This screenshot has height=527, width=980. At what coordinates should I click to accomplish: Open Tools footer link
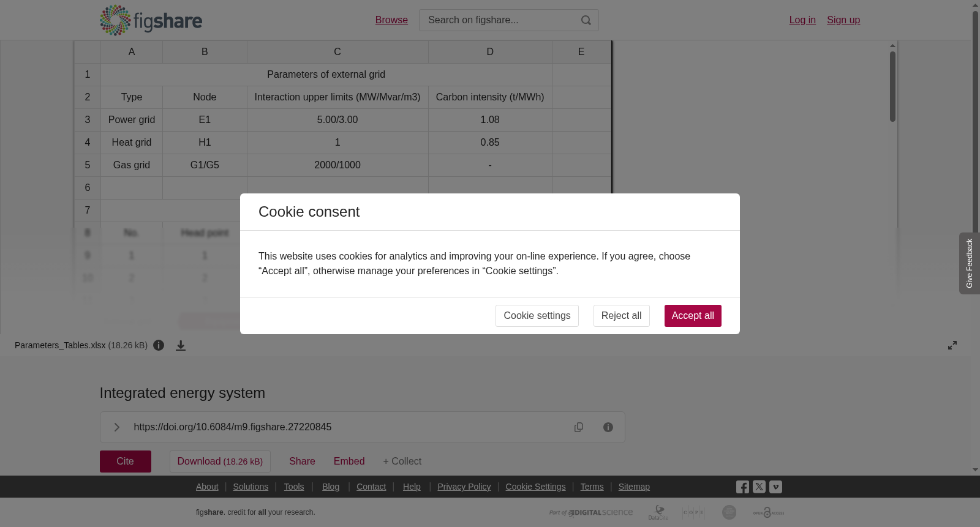(294, 487)
